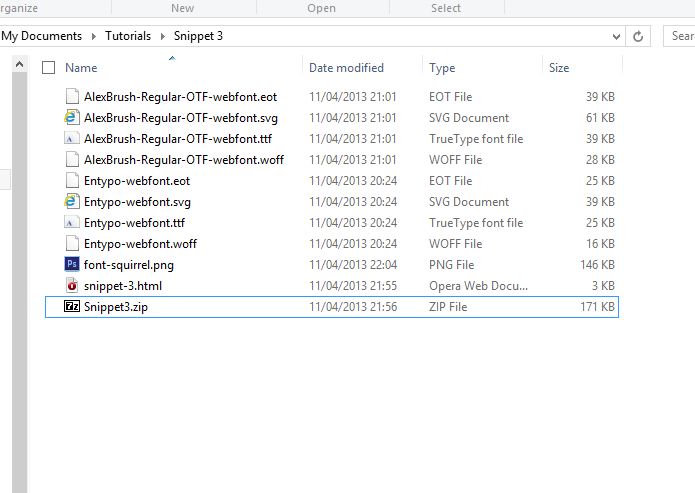Click Snippet 3 in the address bar
The height and width of the screenshot is (493, 695).
tap(198, 36)
